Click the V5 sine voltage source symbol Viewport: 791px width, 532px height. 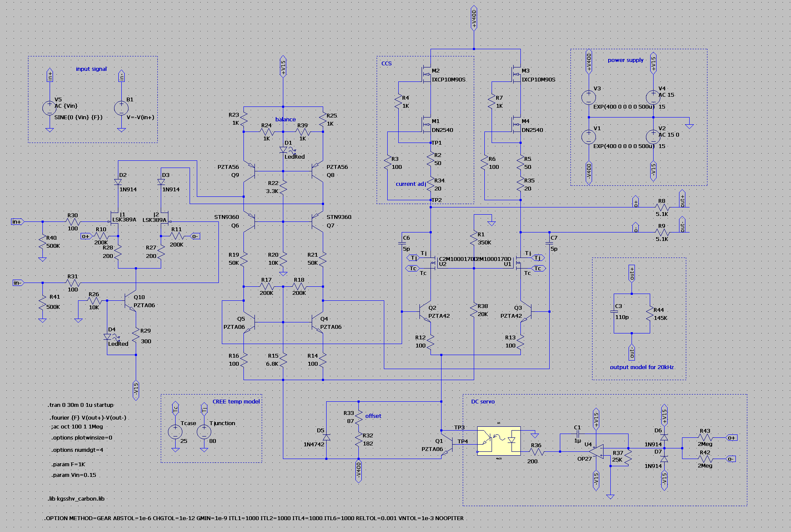click(49, 108)
